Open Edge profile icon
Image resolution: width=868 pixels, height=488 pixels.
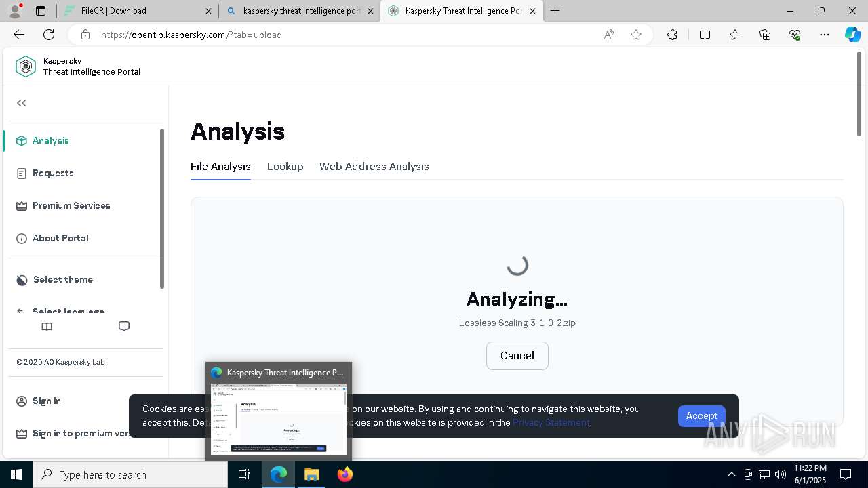click(x=15, y=11)
